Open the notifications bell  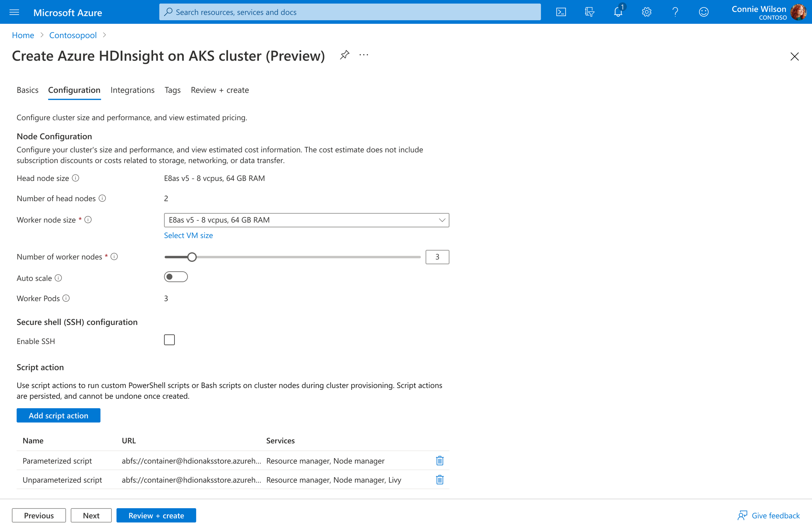[618, 12]
